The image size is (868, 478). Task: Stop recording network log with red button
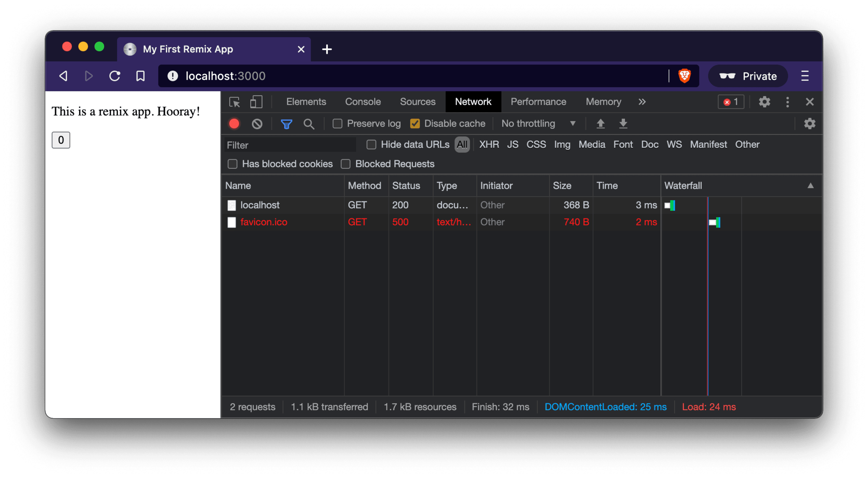click(x=234, y=124)
